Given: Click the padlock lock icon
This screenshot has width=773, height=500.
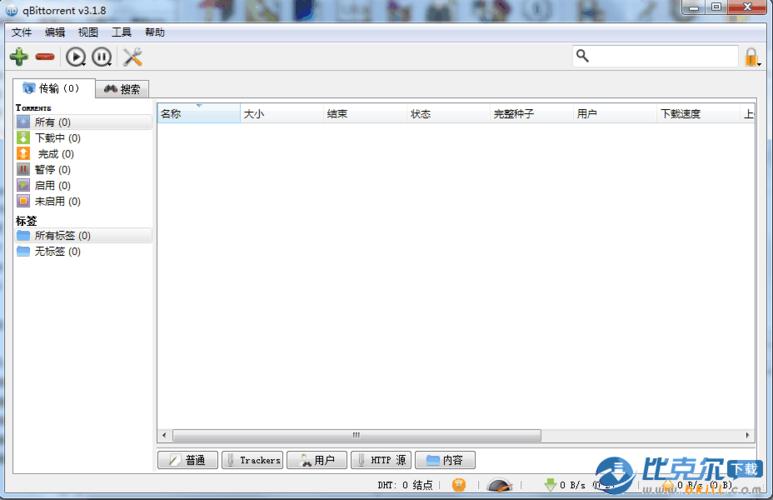Looking at the screenshot, I should (751, 57).
